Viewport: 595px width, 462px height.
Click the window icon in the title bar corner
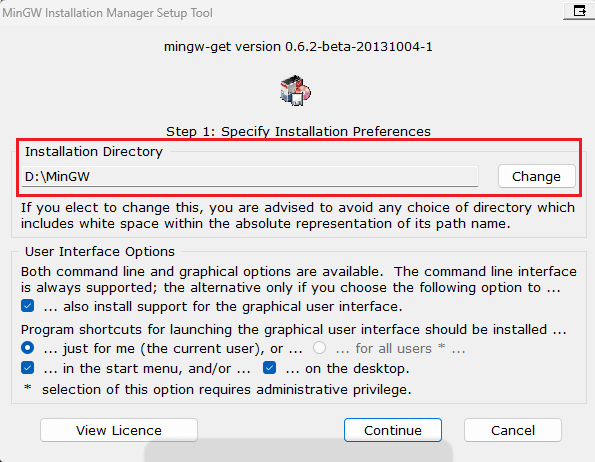pos(579,11)
